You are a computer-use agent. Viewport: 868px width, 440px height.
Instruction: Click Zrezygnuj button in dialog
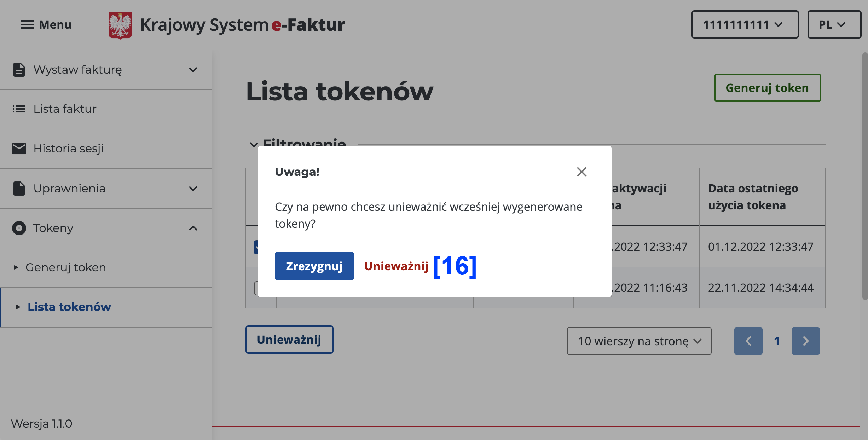[x=314, y=266]
